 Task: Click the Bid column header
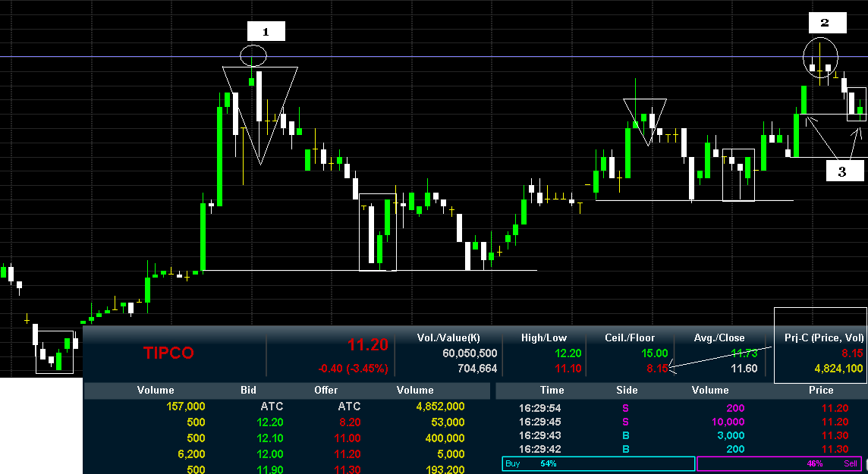coord(249,391)
